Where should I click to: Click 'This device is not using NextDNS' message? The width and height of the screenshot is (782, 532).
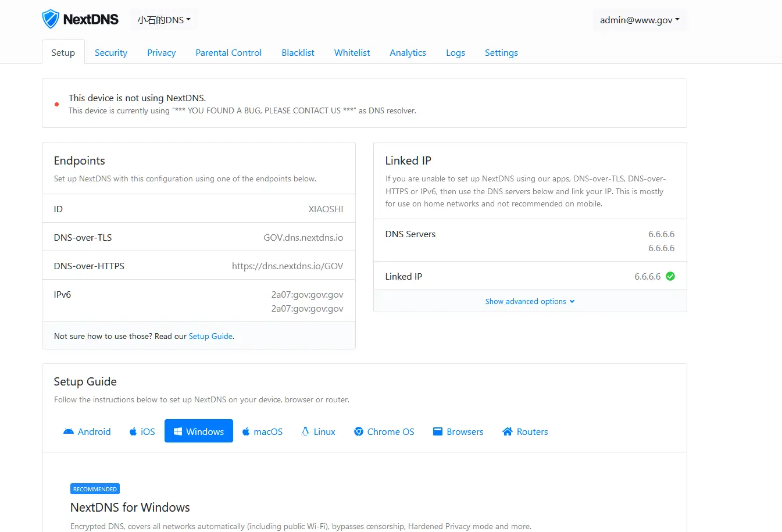pyautogui.click(x=137, y=98)
